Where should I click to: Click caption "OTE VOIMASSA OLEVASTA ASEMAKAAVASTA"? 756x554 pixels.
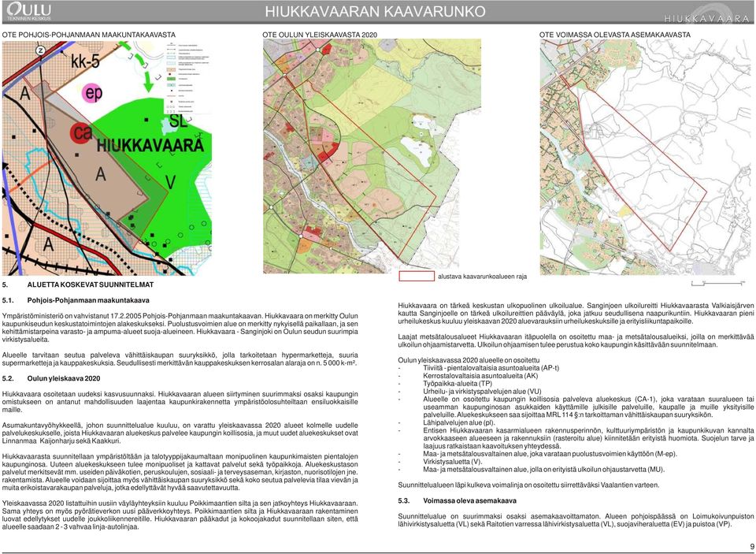coord(615,35)
